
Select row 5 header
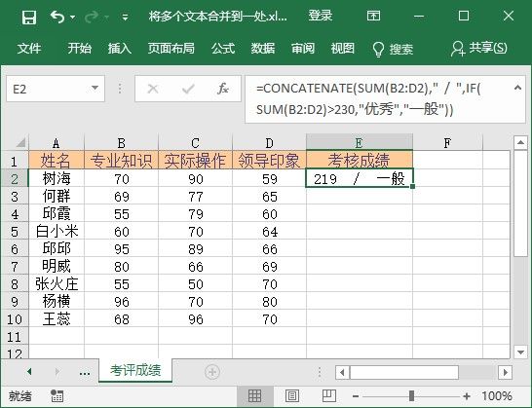click(x=15, y=232)
